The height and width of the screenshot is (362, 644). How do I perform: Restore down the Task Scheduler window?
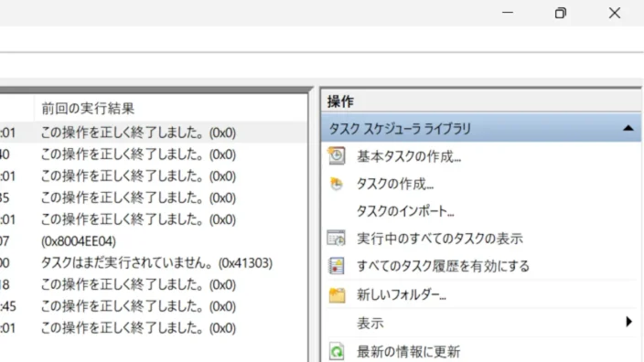(x=561, y=13)
